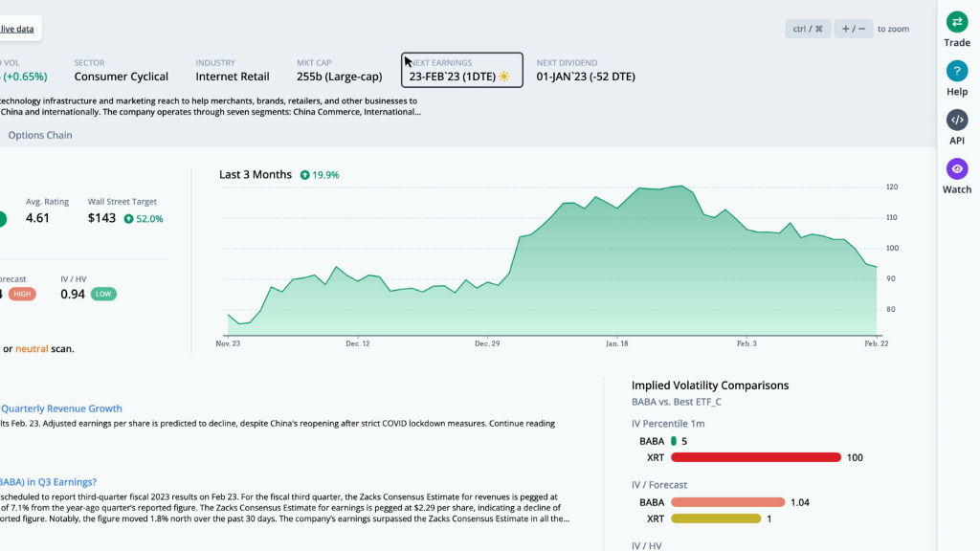Image resolution: width=980 pixels, height=551 pixels.
Task: Select the Next Earnings box
Action: coord(461,70)
